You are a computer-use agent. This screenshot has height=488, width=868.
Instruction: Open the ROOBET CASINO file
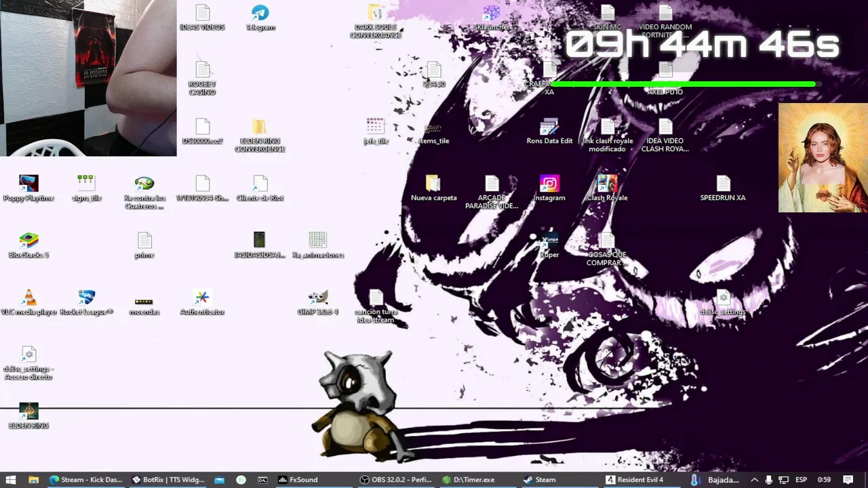[202, 79]
